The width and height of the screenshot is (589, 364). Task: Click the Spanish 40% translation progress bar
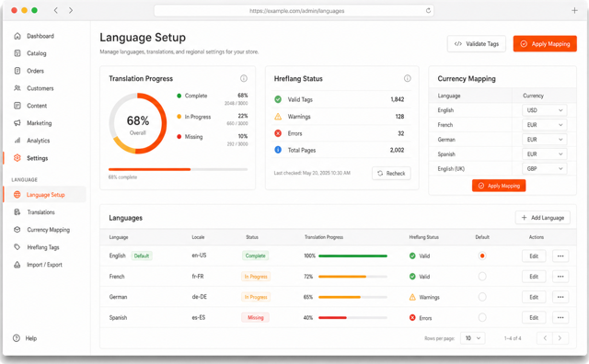click(352, 317)
